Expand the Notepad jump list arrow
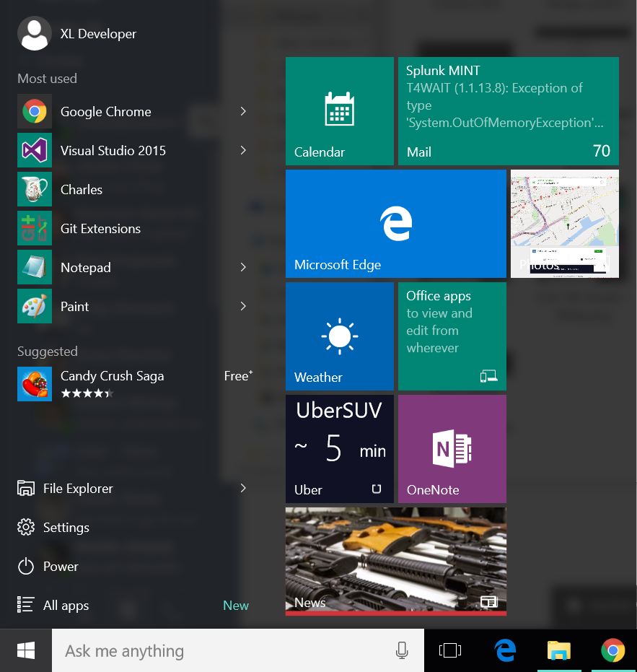This screenshot has width=637, height=672. tap(243, 267)
